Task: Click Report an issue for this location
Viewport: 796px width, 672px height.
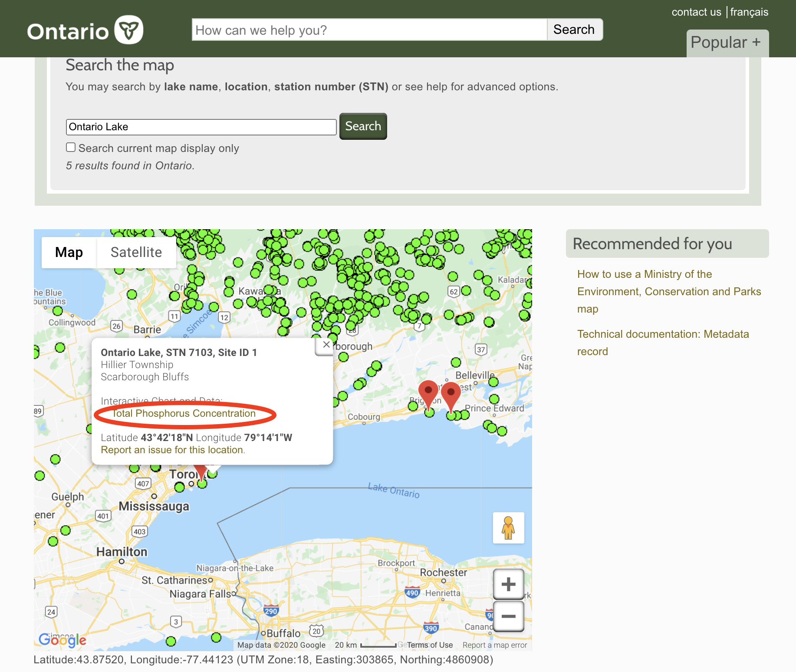Action: tap(172, 450)
